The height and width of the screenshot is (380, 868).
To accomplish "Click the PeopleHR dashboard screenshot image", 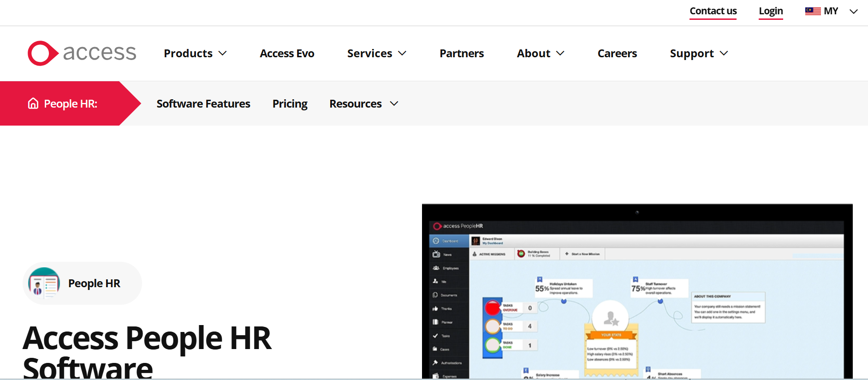I will [x=637, y=291].
